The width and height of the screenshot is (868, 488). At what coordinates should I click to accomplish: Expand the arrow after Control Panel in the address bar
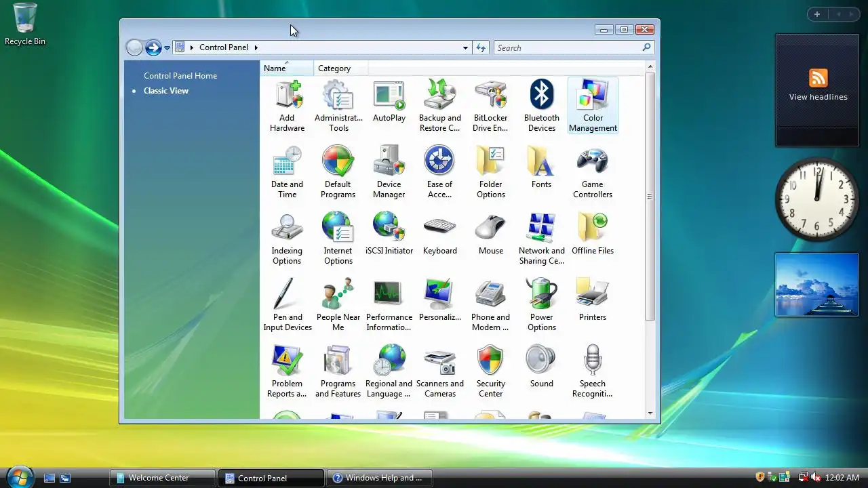pyautogui.click(x=256, y=47)
